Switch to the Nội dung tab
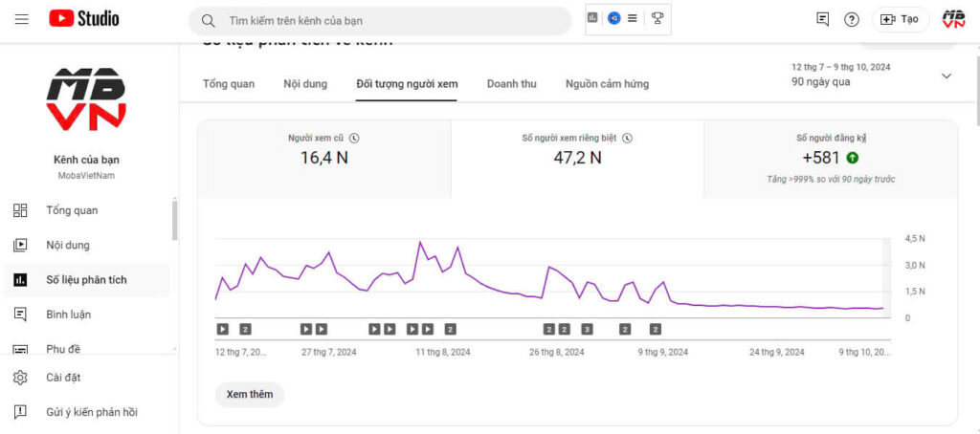 click(x=305, y=84)
